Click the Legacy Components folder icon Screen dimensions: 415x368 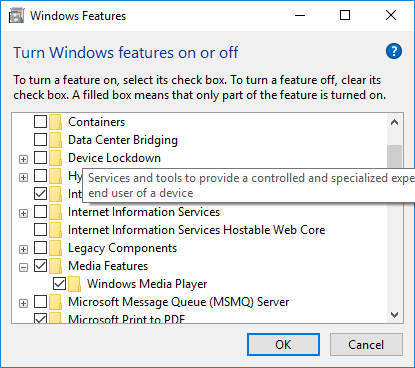click(56, 248)
